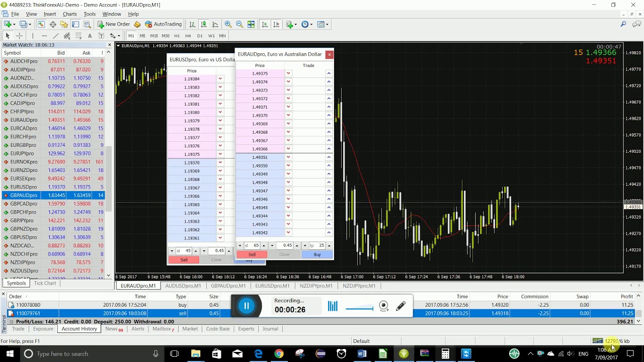Open File Explorer from the taskbar
Viewport: 644px width, 362px height.
pyautogui.click(x=195, y=354)
